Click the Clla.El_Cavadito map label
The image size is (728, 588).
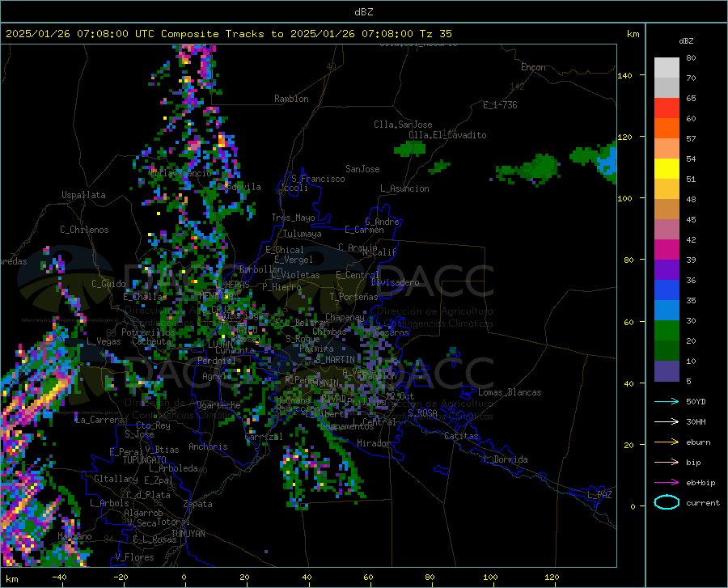447,135
